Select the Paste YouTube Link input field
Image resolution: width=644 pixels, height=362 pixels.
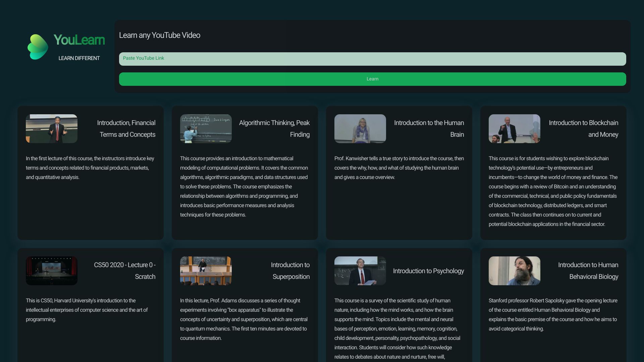[x=373, y=59]
